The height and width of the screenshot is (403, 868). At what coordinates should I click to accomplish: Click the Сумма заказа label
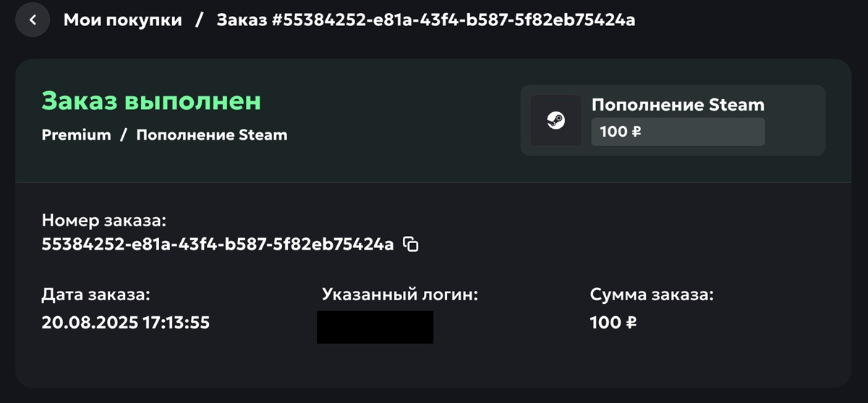pos(652,294)
